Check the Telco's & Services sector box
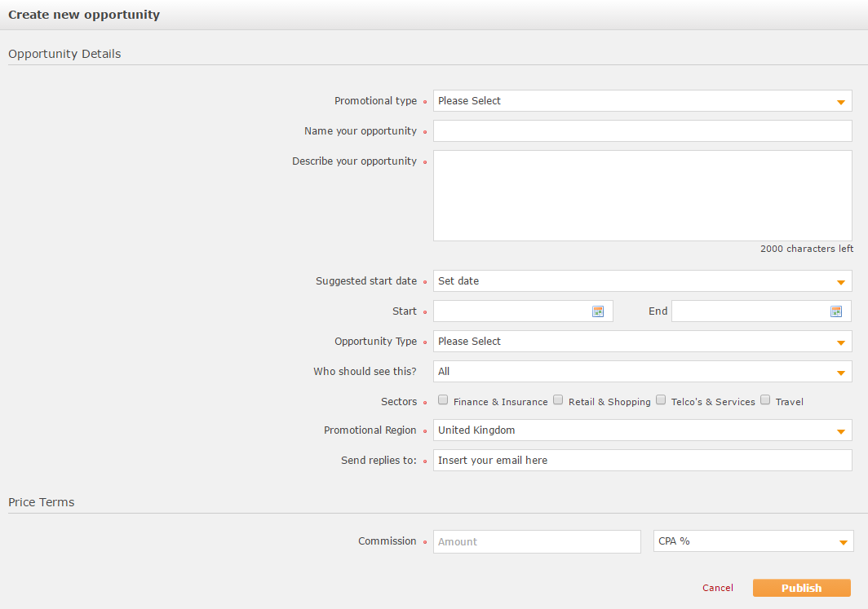The width and height of the screenshot is (868, 609). pyautogui.click(x=662, y=400)
